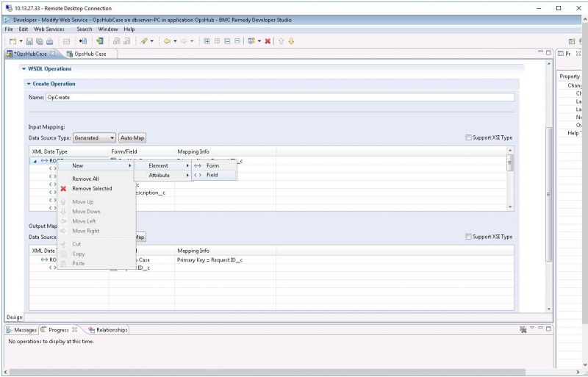Choose Remove All in context menu
588x377 pixels.
pos(85,179)
